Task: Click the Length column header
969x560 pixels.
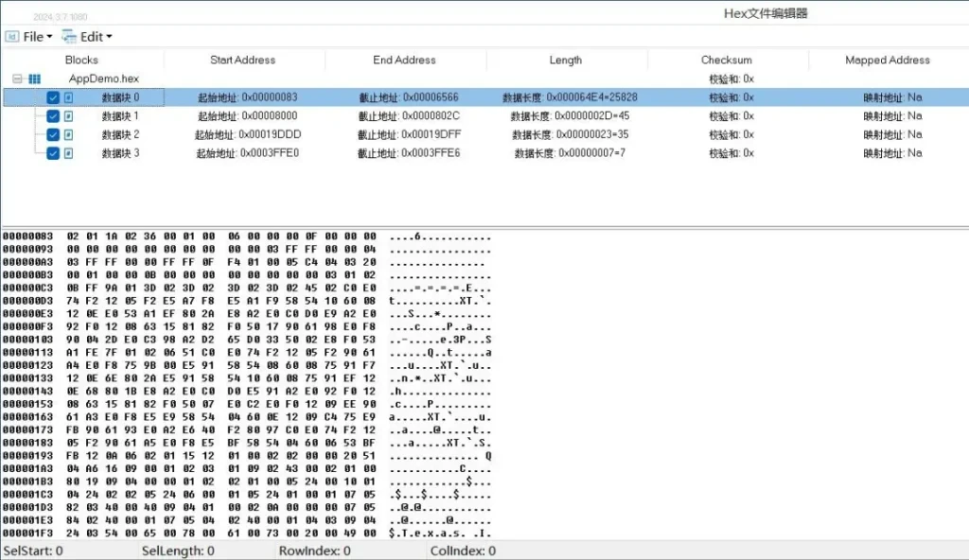Action: (x=565, y=60)
